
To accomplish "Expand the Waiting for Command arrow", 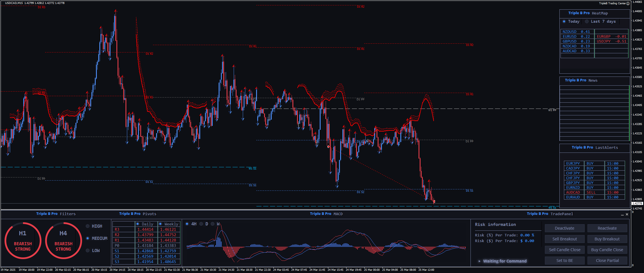I will coord(479,261).
